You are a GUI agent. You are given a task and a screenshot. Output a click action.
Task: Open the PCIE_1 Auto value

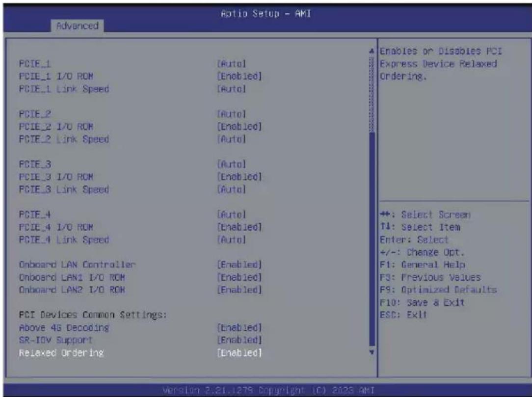tap(231, 64)
